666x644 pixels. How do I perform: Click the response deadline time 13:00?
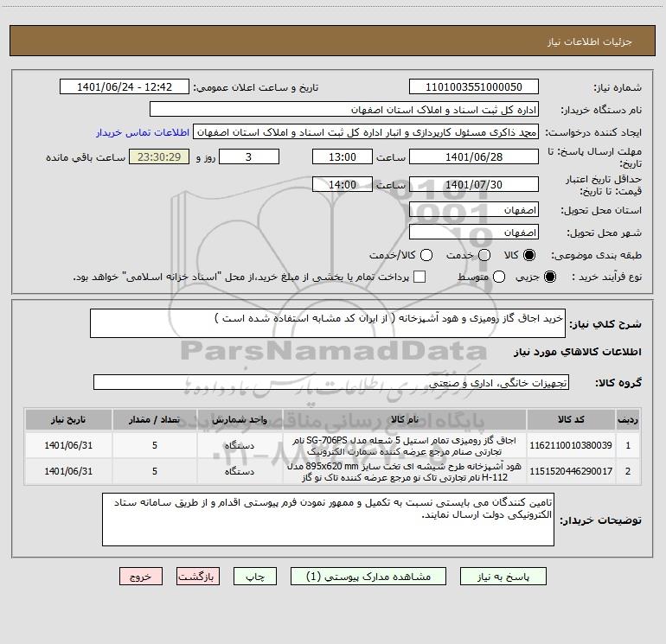[x=343, y=156]
